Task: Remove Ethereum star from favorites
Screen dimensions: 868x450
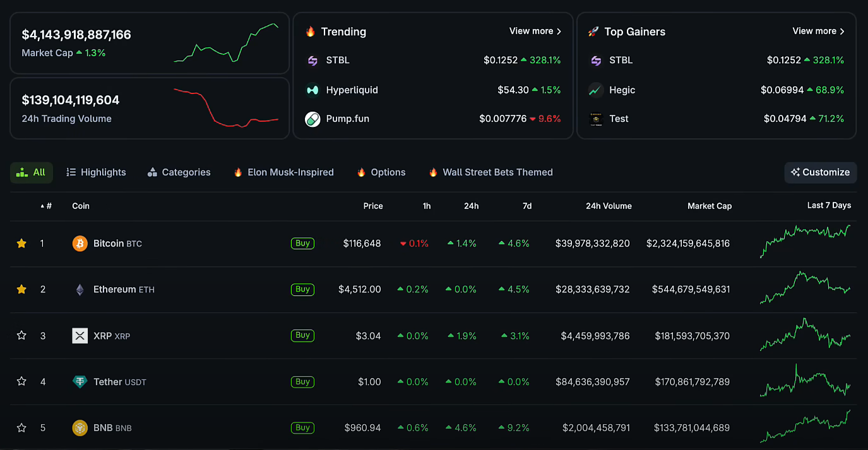Action: point(21,290)
